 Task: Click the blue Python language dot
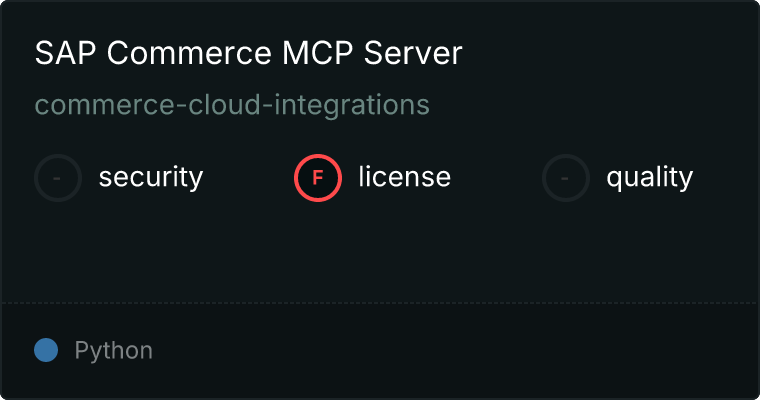click(x=46, y=350)
